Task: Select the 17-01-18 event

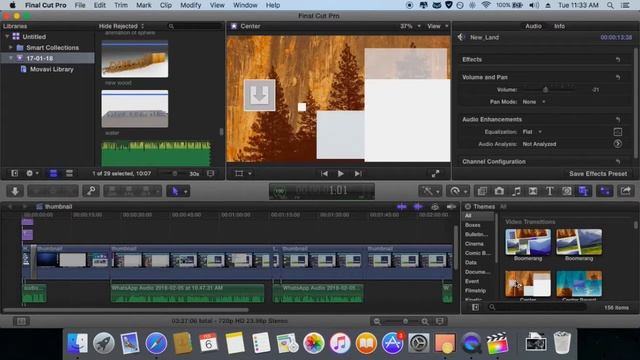Action: point(40,58)
